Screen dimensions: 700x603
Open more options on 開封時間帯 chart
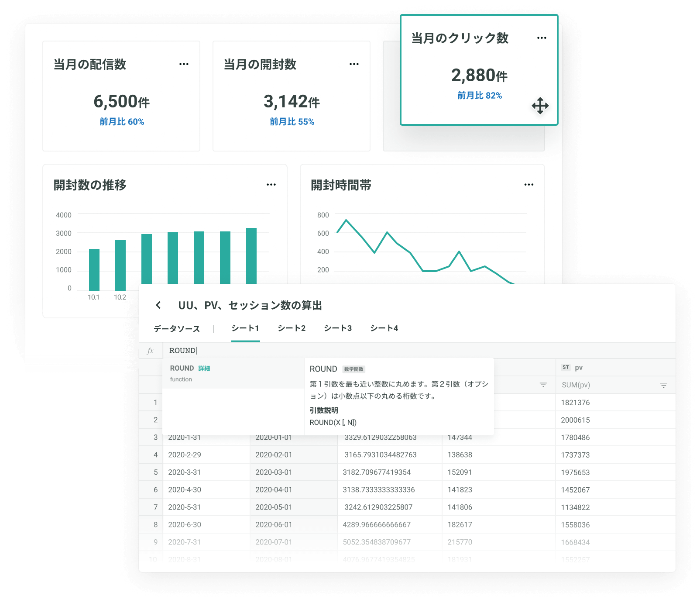(528, 185)
